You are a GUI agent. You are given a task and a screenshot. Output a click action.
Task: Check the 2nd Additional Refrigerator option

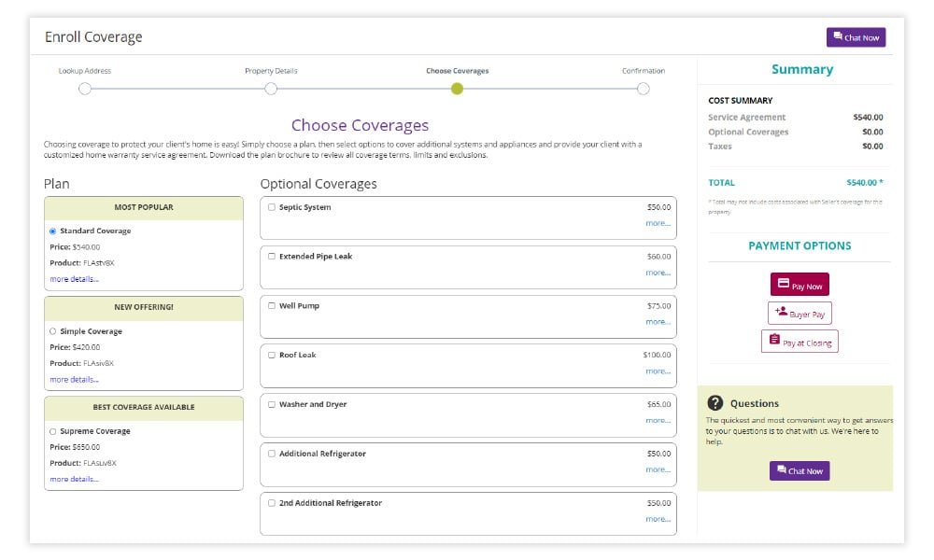272,503
